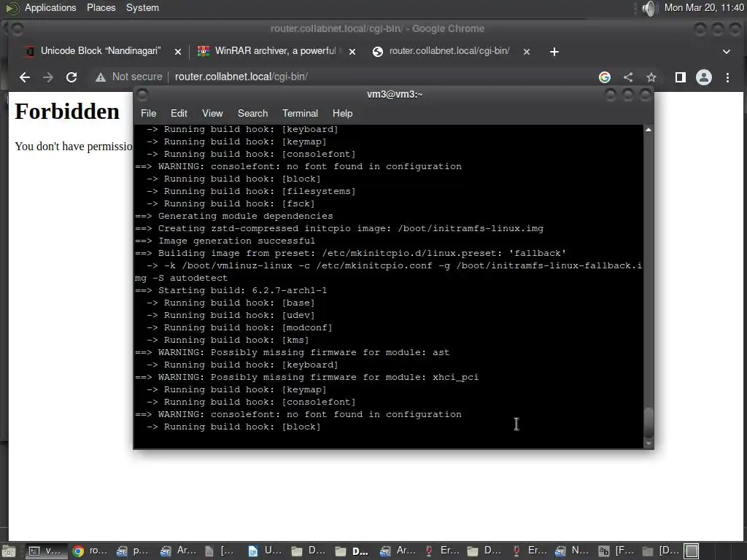Open Chrome profile avatar
747x560 pixels.
[704, 77]
